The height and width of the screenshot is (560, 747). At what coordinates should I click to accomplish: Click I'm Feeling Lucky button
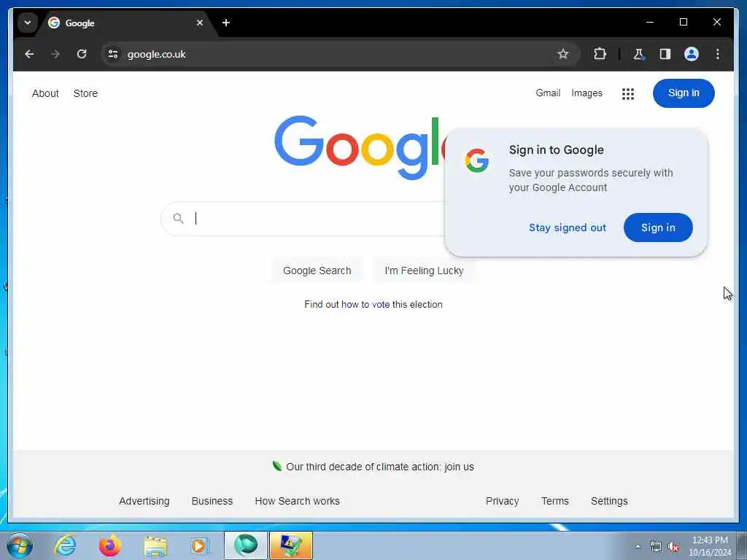coord(424,271)
